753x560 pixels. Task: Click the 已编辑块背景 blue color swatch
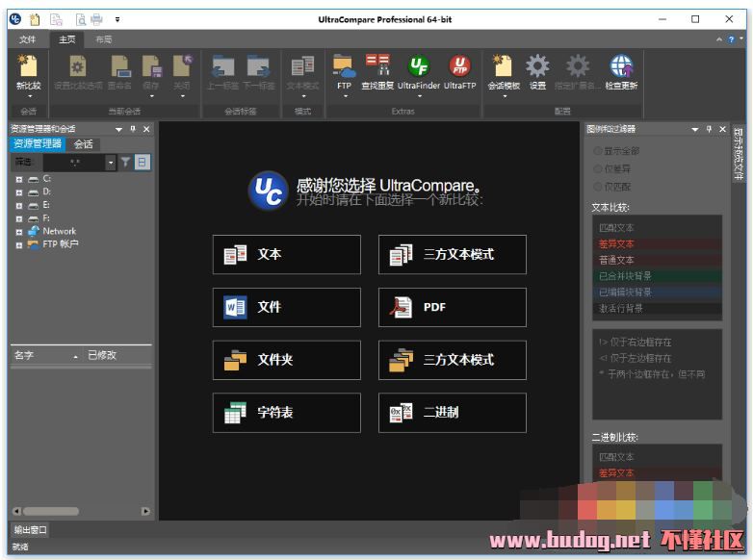tap(657, 293)
